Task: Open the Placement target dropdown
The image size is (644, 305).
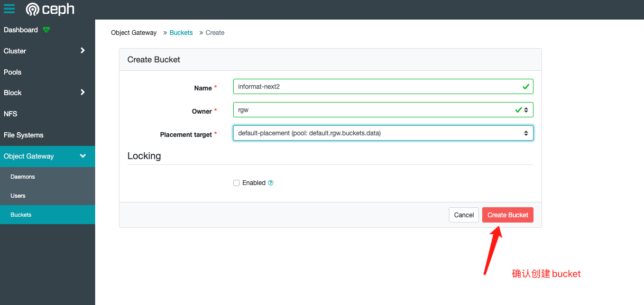Action: [x=382, y=133]
